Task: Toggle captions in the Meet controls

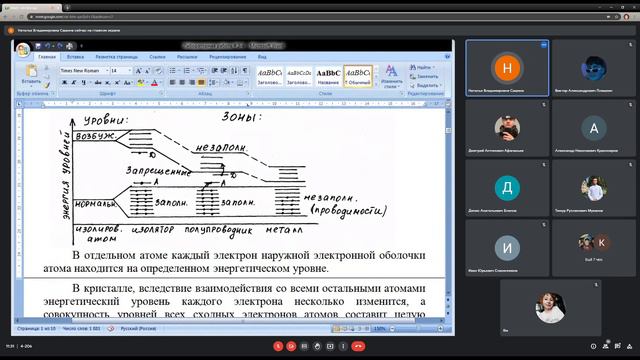Action: click(x=304, y=346)
